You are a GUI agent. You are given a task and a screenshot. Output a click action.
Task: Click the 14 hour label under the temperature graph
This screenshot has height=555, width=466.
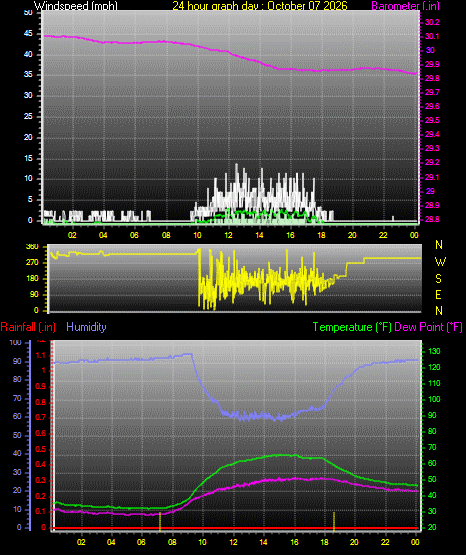click(264, 542)
